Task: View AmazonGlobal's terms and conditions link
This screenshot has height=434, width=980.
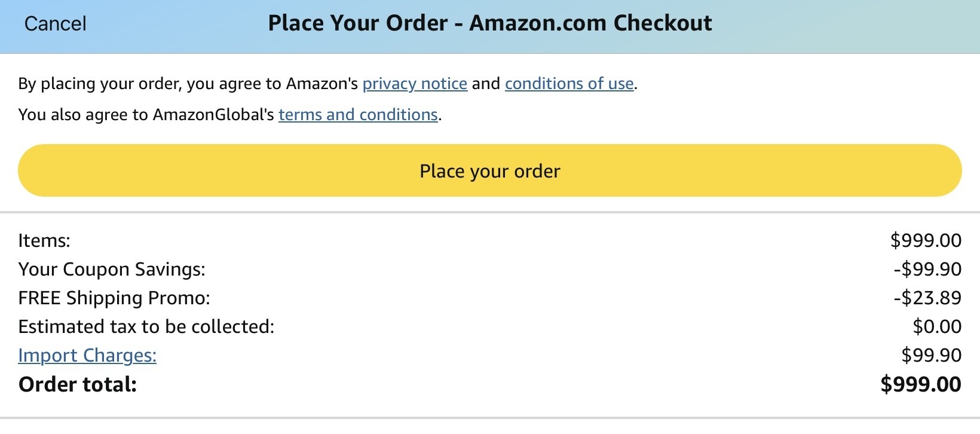Action: click(358, 115)
